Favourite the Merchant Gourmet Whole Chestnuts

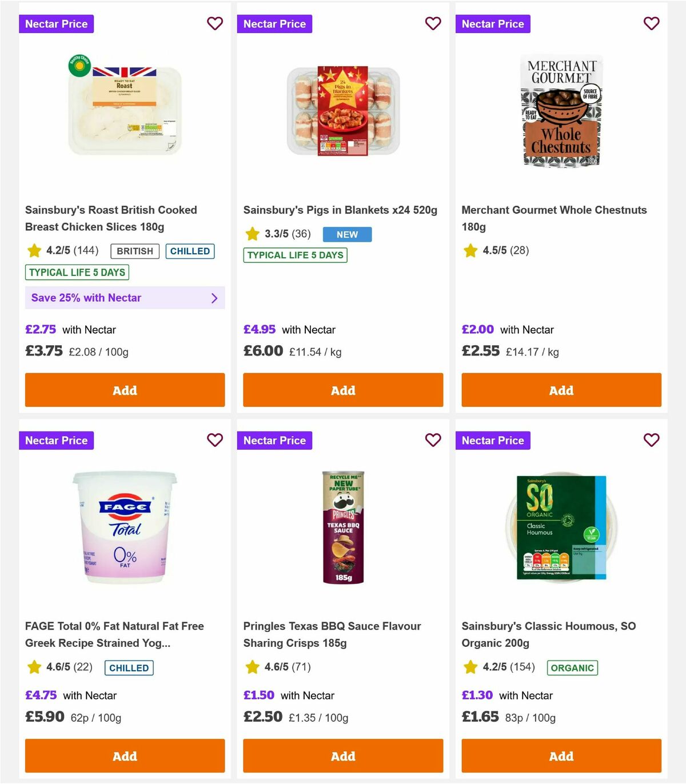[651, 23]
